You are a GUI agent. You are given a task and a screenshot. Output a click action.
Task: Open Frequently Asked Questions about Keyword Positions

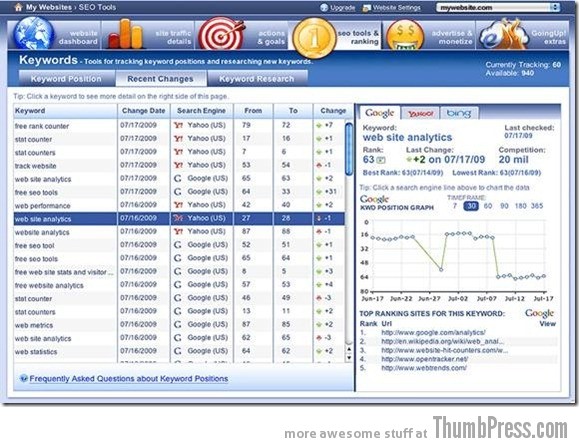[x=129, y=378]
